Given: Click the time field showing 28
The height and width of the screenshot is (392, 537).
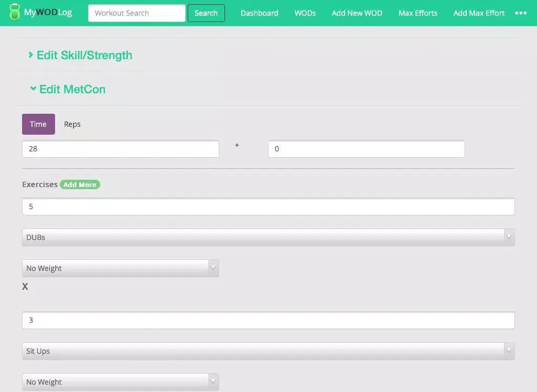Looking at the screenshot, I should [120, 149].
